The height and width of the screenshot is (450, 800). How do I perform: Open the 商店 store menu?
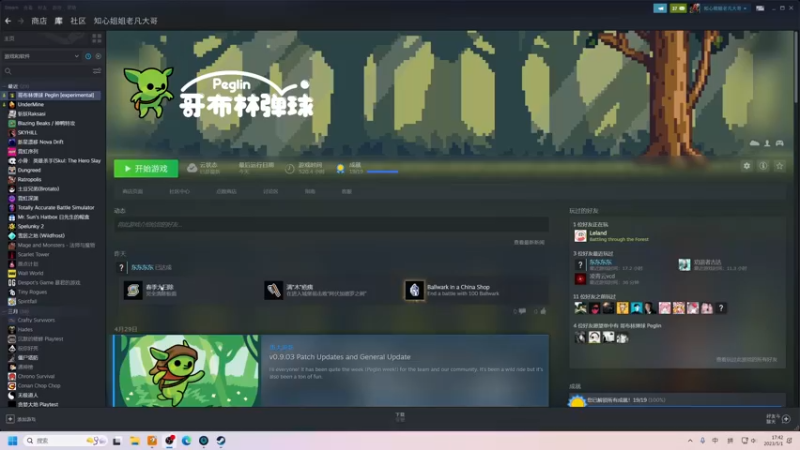point(39,21)
